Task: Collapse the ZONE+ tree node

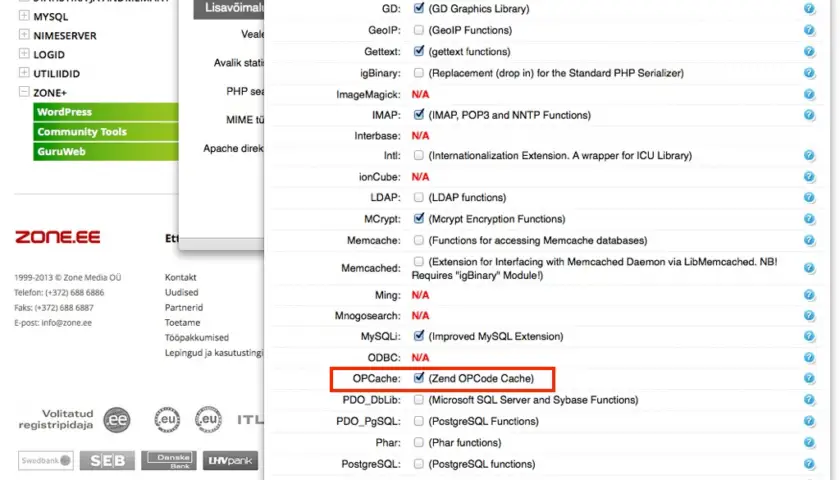Action: pos(24,92)
